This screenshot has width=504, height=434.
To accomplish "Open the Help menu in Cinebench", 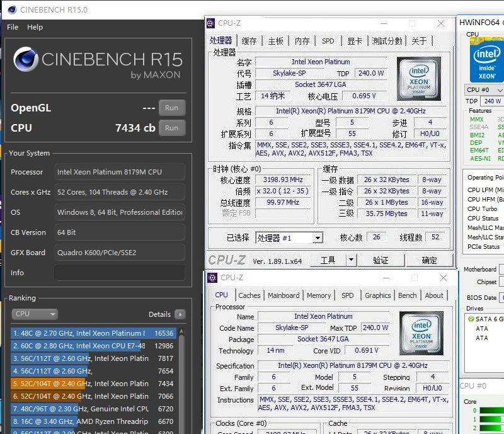I will pyautogui.click(x=35, y=27).
